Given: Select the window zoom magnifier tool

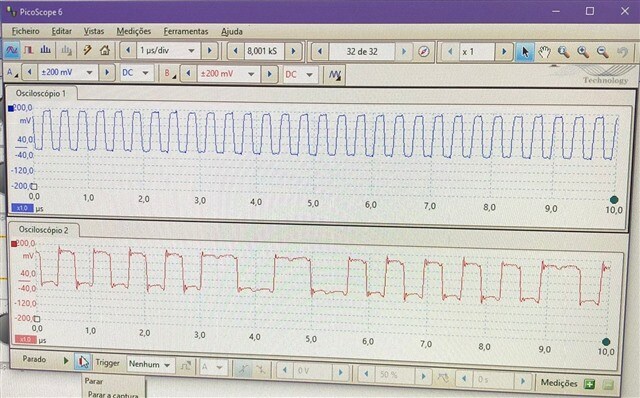Looking at the screenshot, I should [x=564, y=52].
